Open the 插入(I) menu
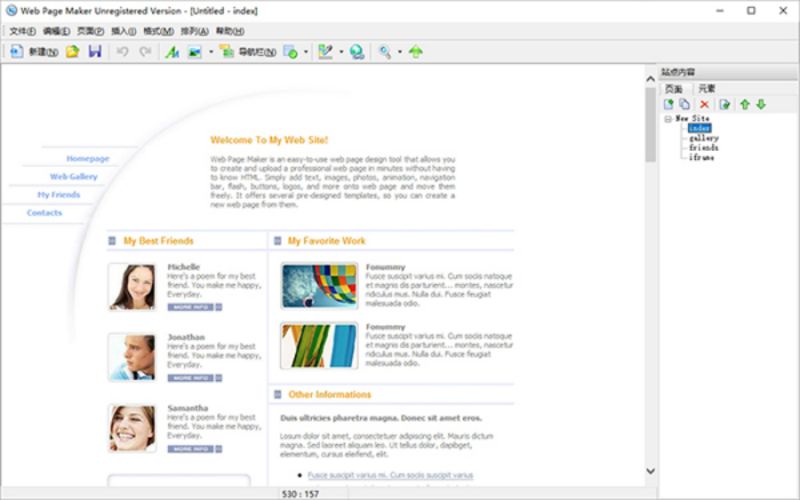The height and width of the screenshot is (500, 800). click(x=123, y=31)
